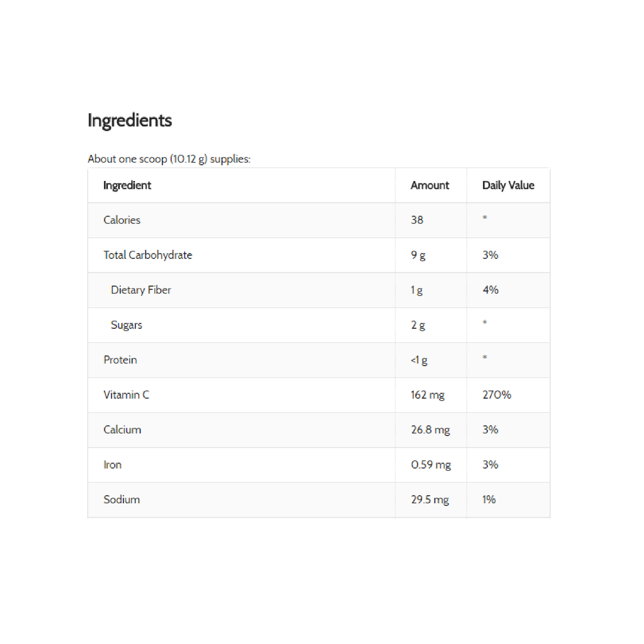The image size is (644, 644).
Task: Select the Amount column header
Action: pos(430,185)
